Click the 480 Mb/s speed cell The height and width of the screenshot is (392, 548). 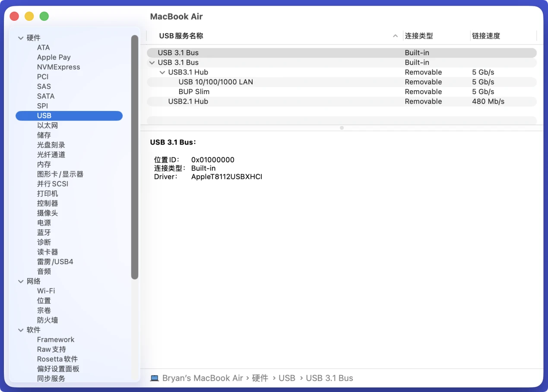[488, 101]
